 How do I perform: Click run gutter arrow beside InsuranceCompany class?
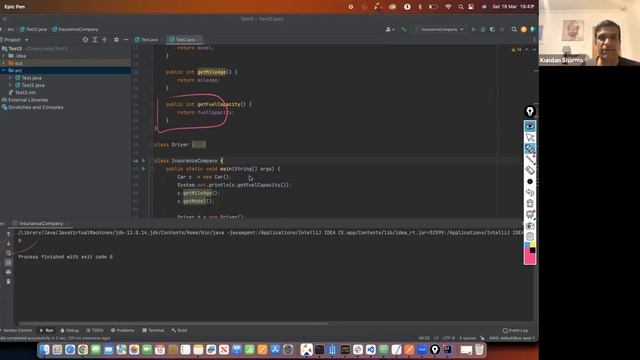click(x=143, y=161)
